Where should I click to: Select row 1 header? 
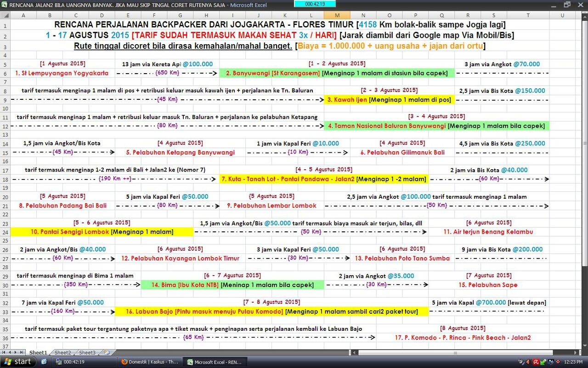5,25
